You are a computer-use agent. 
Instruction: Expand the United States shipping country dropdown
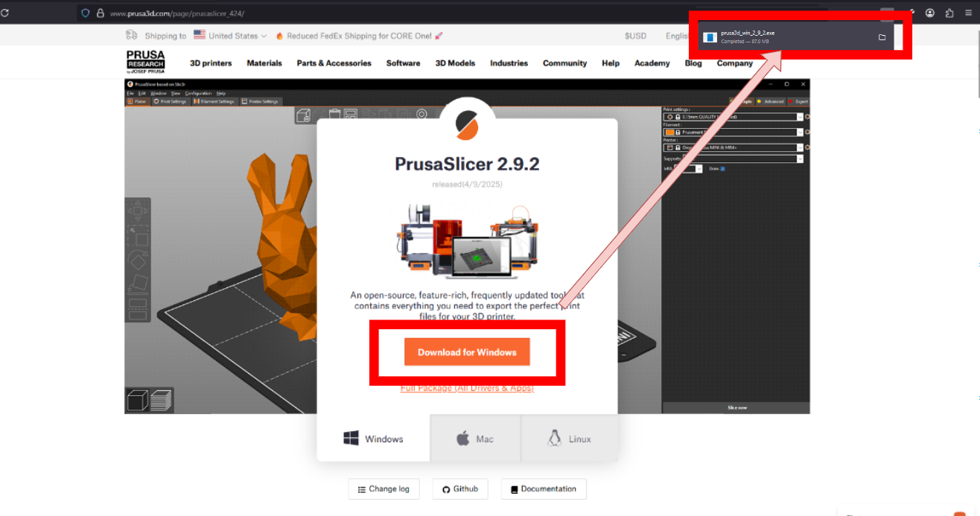pos(230,36)
